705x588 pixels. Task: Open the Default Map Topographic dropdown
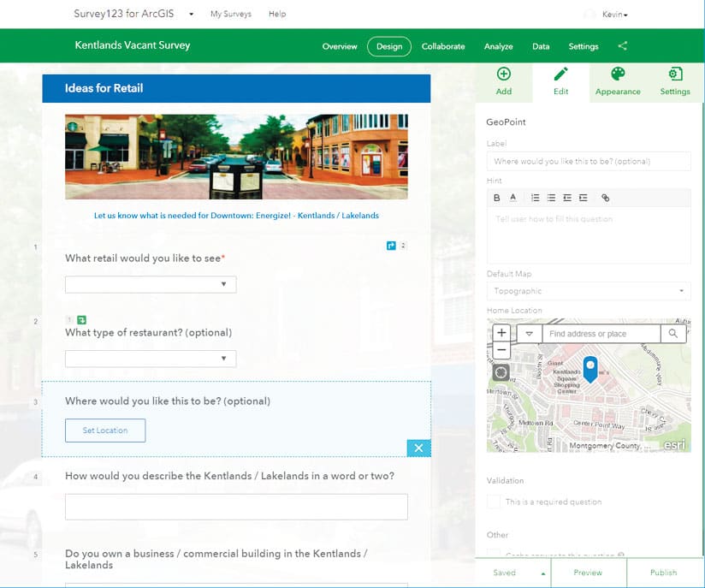(589, 291)
